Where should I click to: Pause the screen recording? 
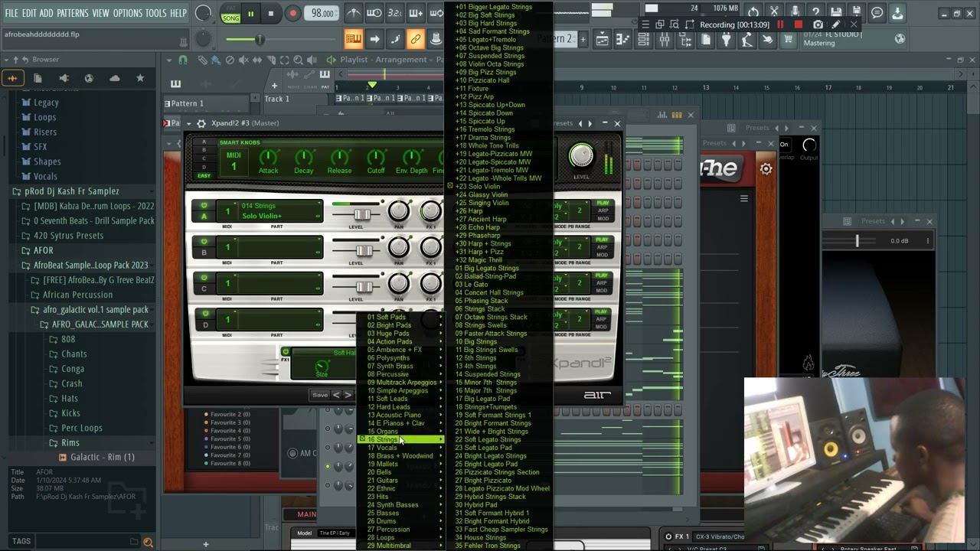point(781,24)
